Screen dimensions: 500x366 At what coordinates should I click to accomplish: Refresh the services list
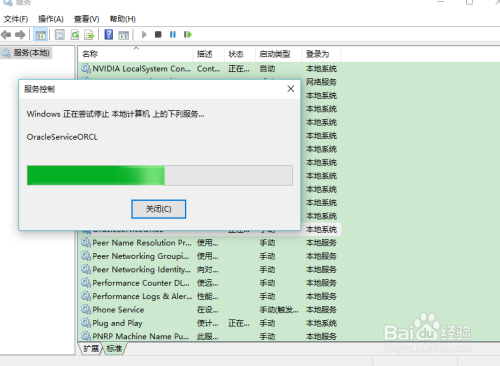pyautogui.click(x=75, y=35)
